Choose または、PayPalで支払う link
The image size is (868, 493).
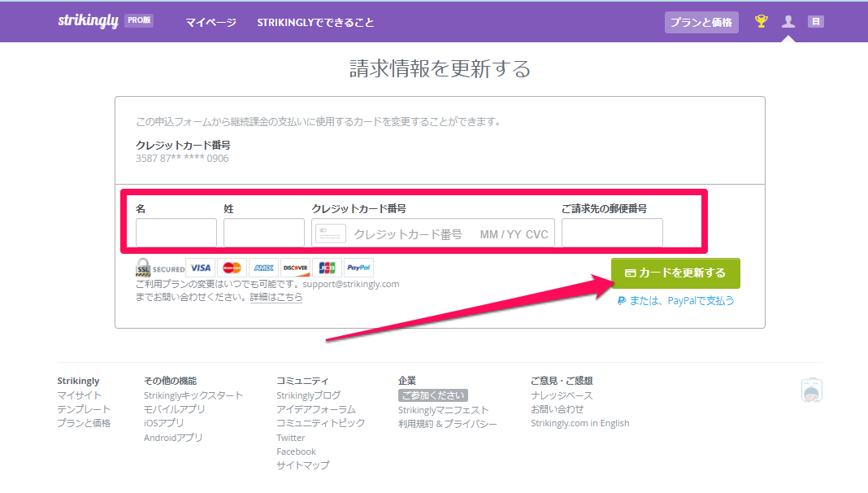(676, 301)
